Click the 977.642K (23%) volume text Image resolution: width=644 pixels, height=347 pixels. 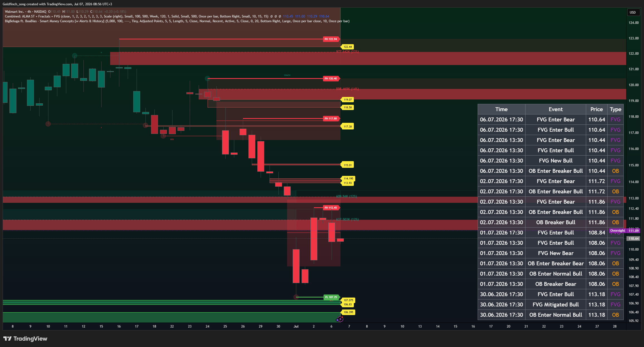pos(347,52)
